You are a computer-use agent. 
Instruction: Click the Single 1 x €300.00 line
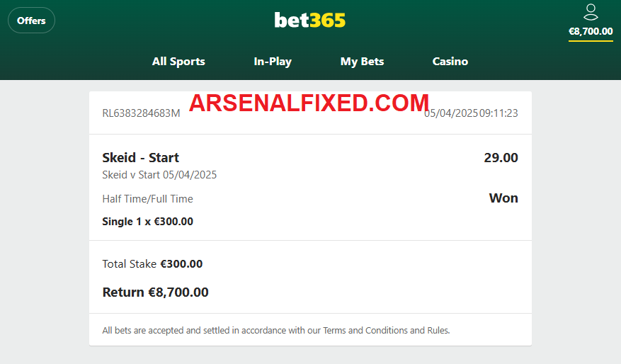[x=148, y=222]
